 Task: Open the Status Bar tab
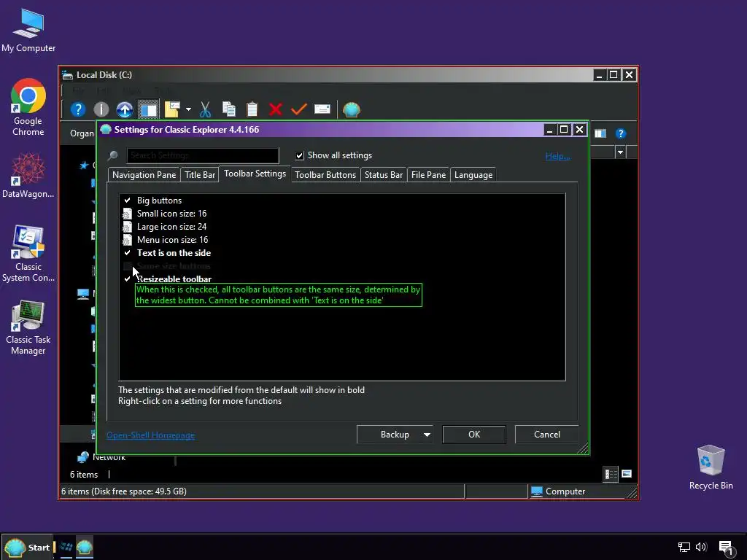point(384,175)
